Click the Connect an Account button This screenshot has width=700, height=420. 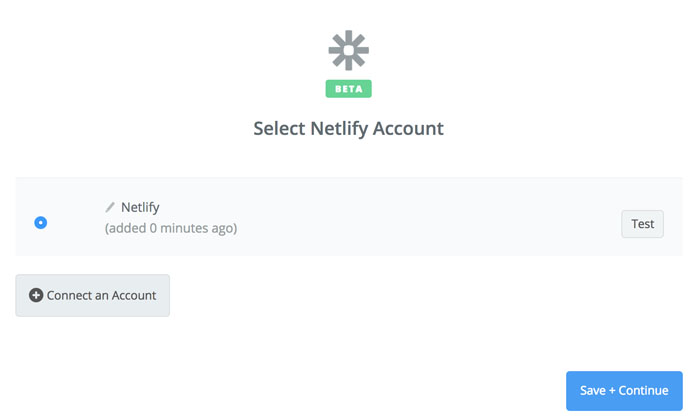point(92,296)
